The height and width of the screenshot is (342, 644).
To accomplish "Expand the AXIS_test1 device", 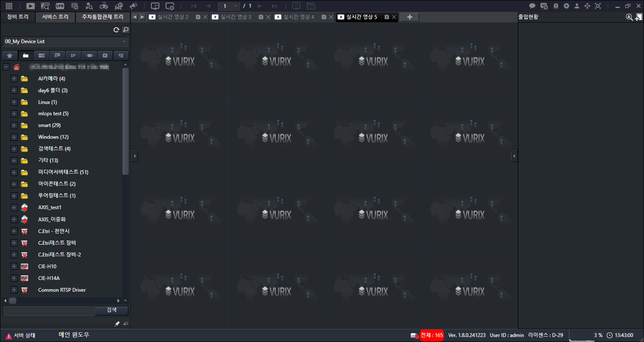I will [14, 208].
